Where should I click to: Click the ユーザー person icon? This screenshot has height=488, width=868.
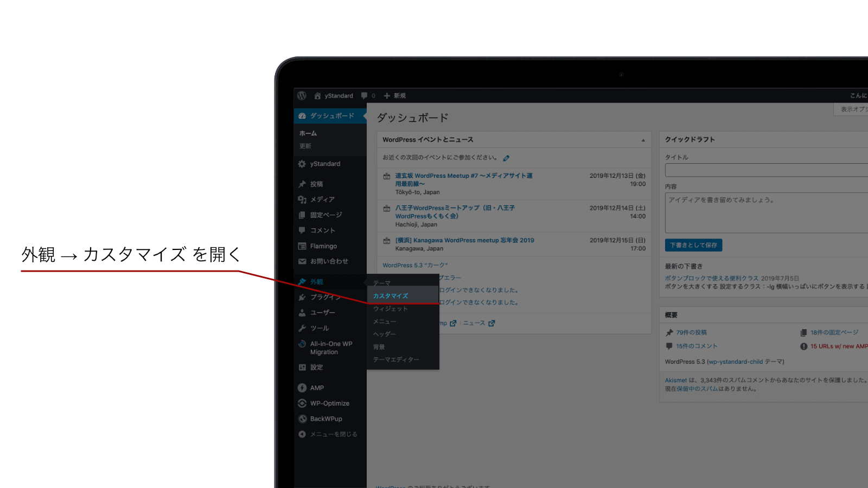click(302, 313)
